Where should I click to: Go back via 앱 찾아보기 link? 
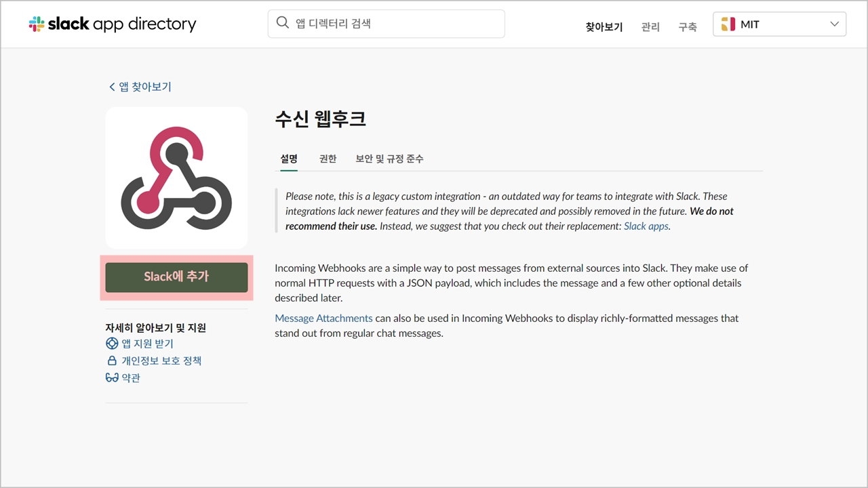click(140, 87)
